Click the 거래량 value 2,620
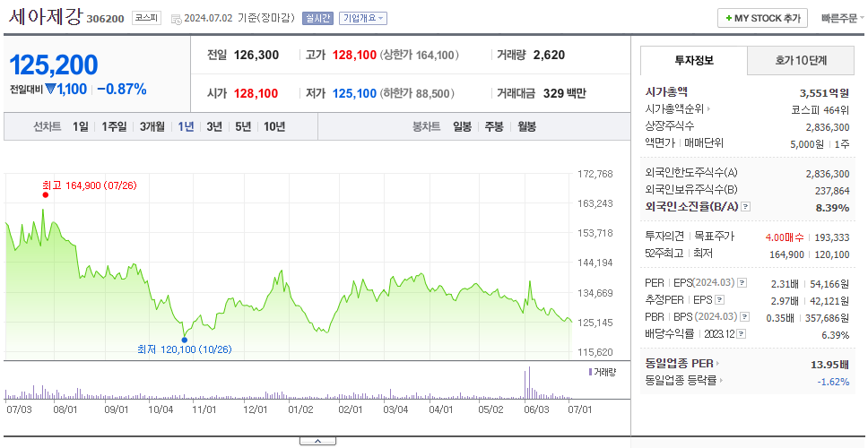The width and height of the screenshot is (868, 448). (549, 55)
